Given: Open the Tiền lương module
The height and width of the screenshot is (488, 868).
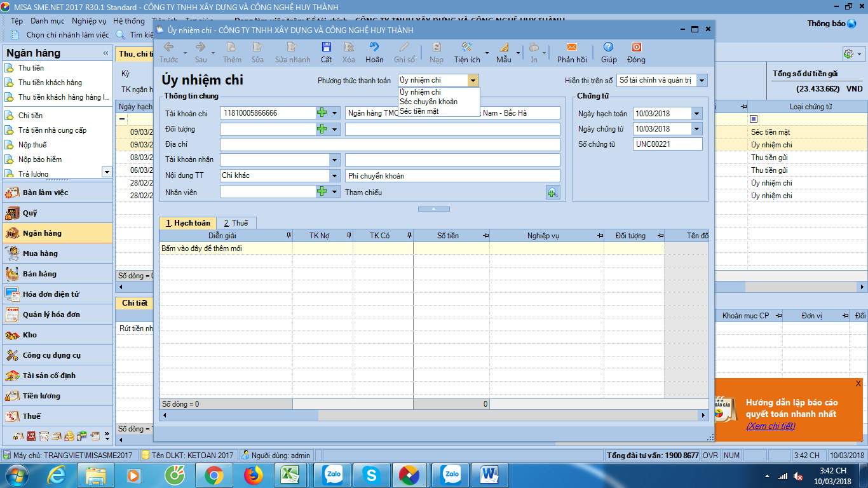Looking at the screenshot, I should click(57, 396).
